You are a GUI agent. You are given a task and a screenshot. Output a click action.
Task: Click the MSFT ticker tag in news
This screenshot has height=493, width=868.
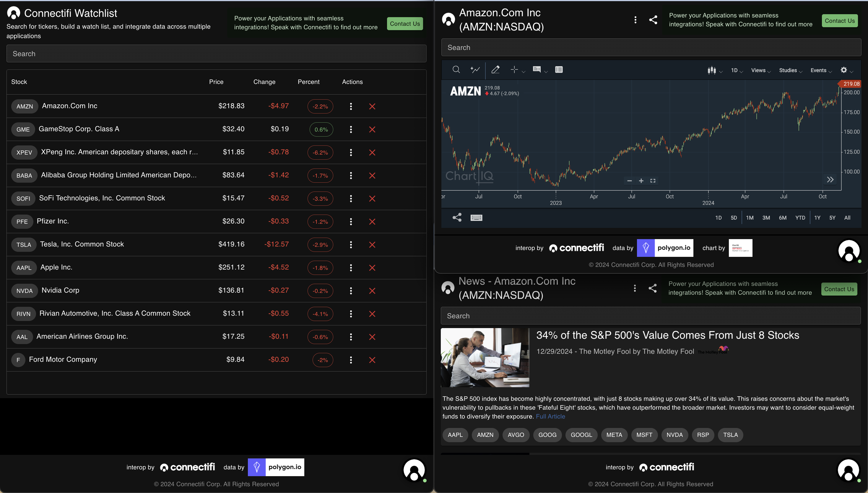point(644,435)
